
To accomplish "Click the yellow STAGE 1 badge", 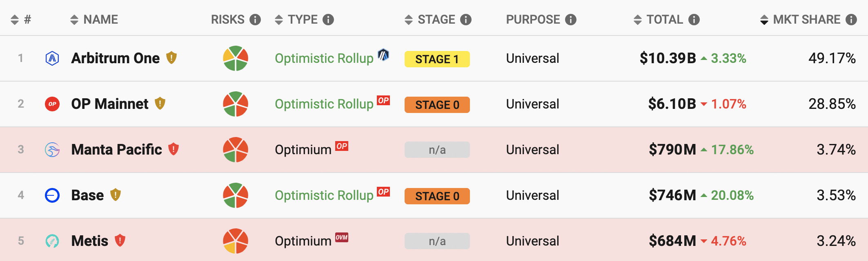I will tap(437, 59).
